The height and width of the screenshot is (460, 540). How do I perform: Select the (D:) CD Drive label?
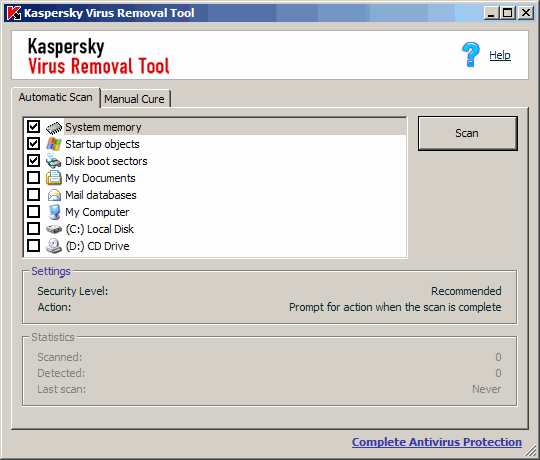coord(97,247)
